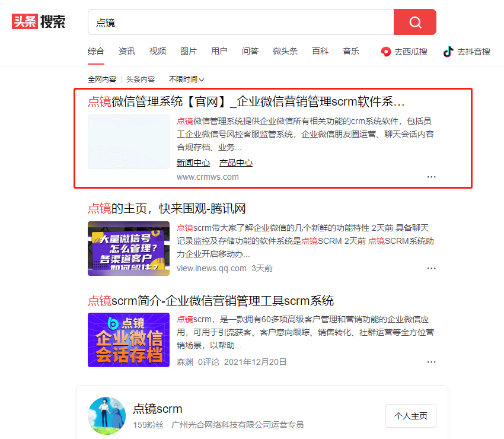Click the author name 森渊
Screen dimensions: 504x439
click(185, 362)
